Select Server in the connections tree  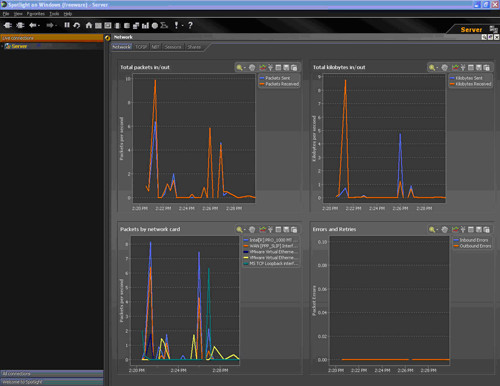(x=19, y=46)
